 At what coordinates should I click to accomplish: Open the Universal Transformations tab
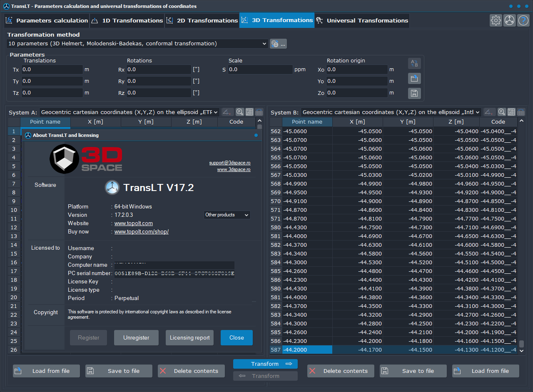point(362,20)
